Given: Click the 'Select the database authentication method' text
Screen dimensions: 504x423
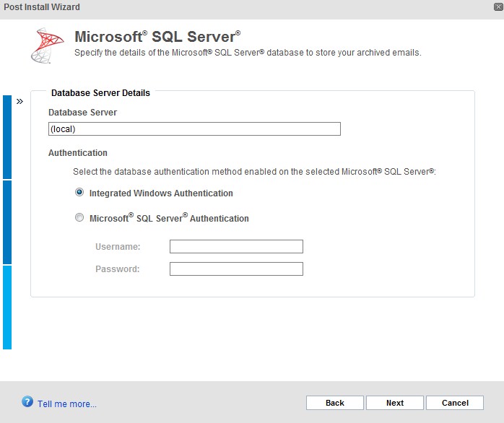Looking at the screenshot, I should (x=254, y=172).
